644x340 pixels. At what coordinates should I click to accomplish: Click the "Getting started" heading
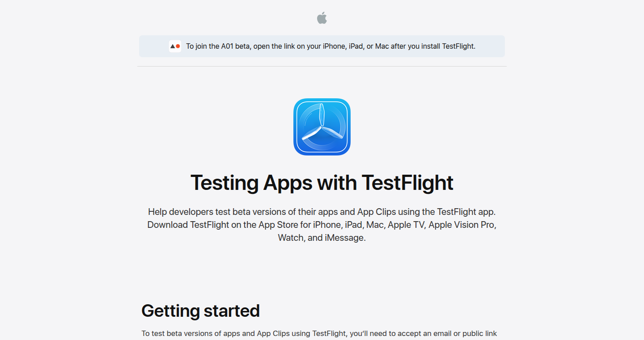pos(200,311)
